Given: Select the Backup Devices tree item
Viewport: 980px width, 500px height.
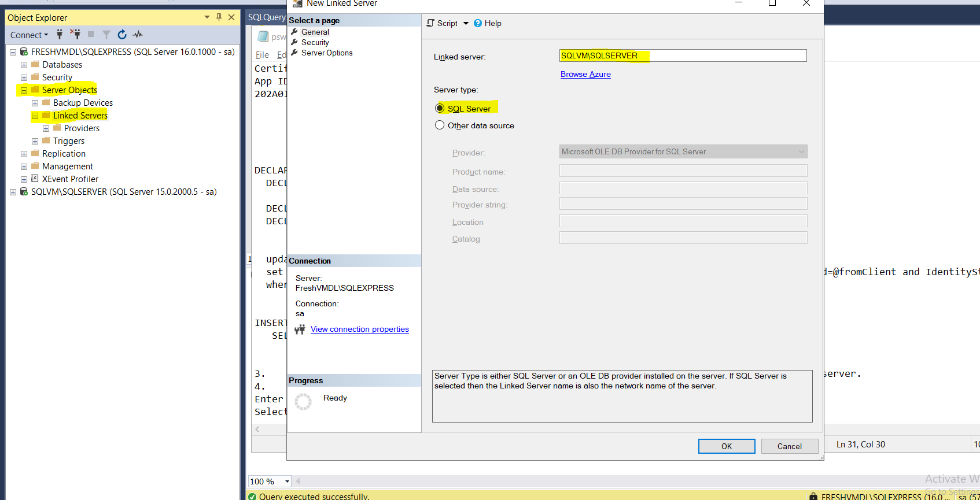Looking at the screenshot, I should pyautogui.click(x=83, y=103).
